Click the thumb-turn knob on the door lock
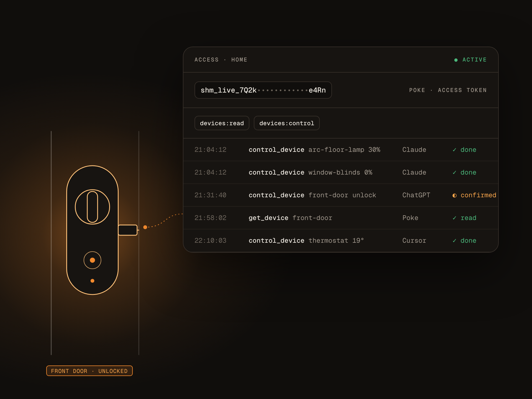 point(93,207)
